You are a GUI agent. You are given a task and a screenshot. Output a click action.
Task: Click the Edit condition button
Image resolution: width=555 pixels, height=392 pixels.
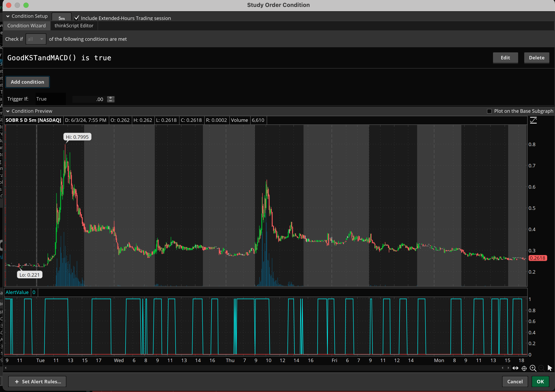pyautogui.click(x=505, y=58)
